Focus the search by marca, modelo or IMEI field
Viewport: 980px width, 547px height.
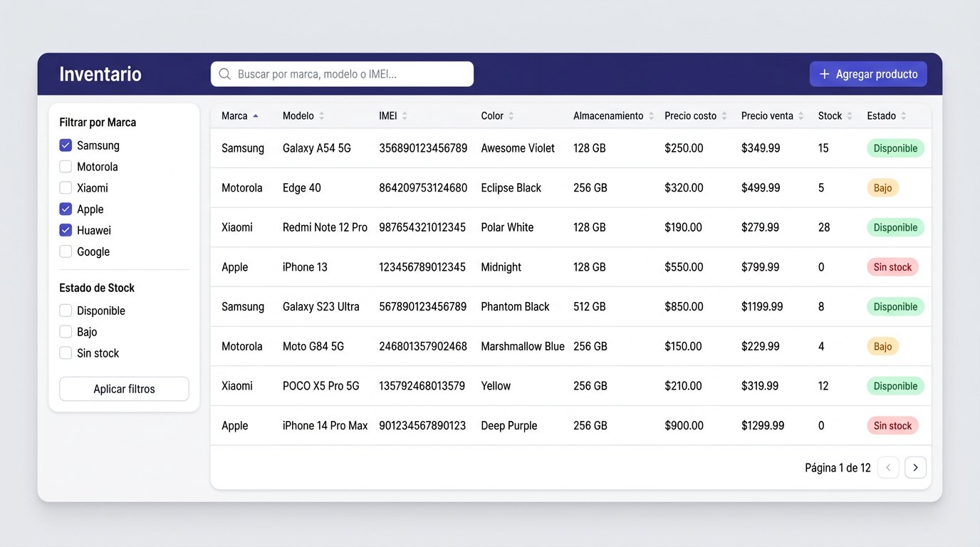[342, 74]
